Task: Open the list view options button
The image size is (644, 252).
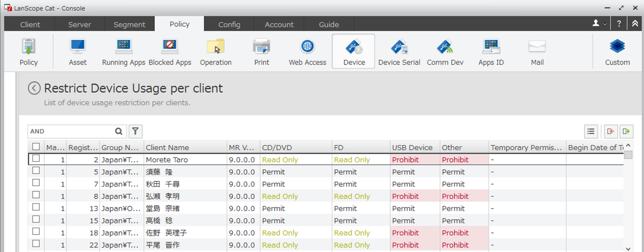Action: pos(591,131)
